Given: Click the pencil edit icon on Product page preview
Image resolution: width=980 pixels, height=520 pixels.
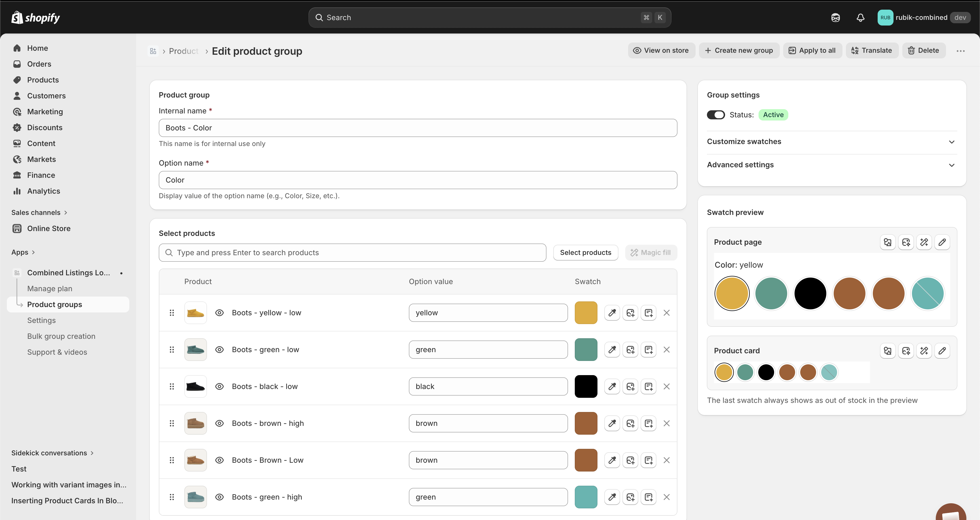Looking at the screenshot, I should 942,242.
